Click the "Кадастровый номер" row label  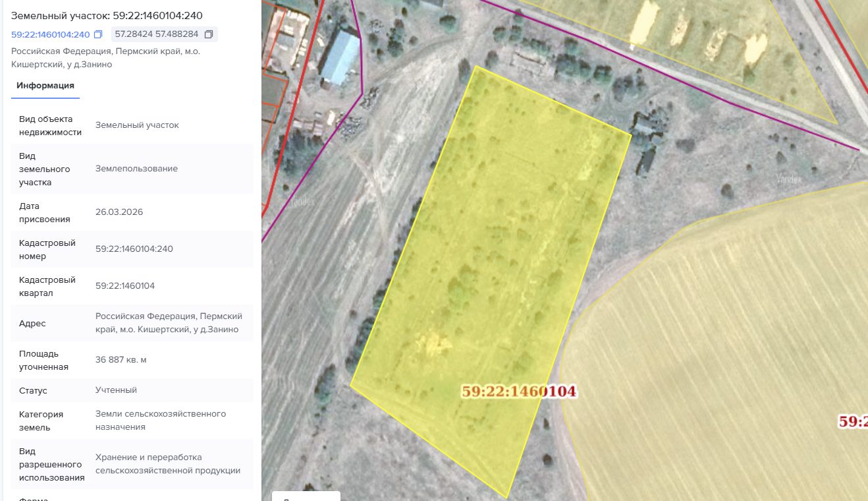47,249
